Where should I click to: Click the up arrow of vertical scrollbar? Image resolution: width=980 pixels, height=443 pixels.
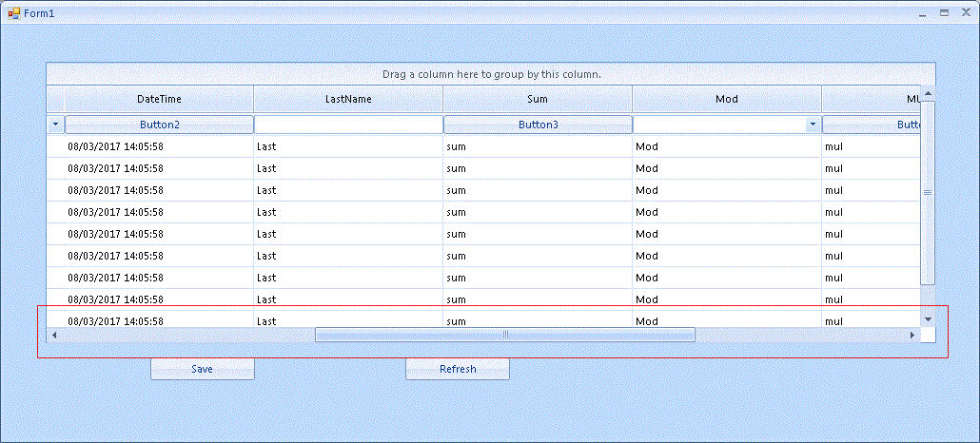point(928,94)
